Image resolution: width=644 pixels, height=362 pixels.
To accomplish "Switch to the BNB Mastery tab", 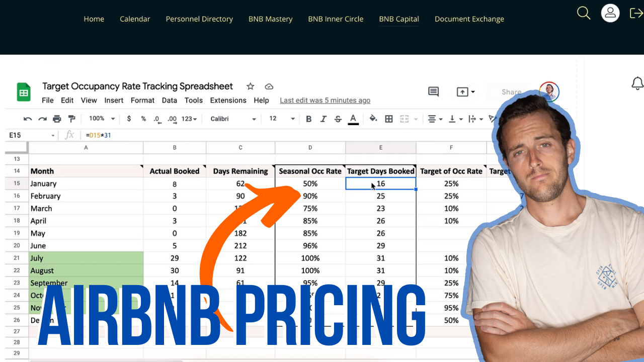I will tap(270, 19).
